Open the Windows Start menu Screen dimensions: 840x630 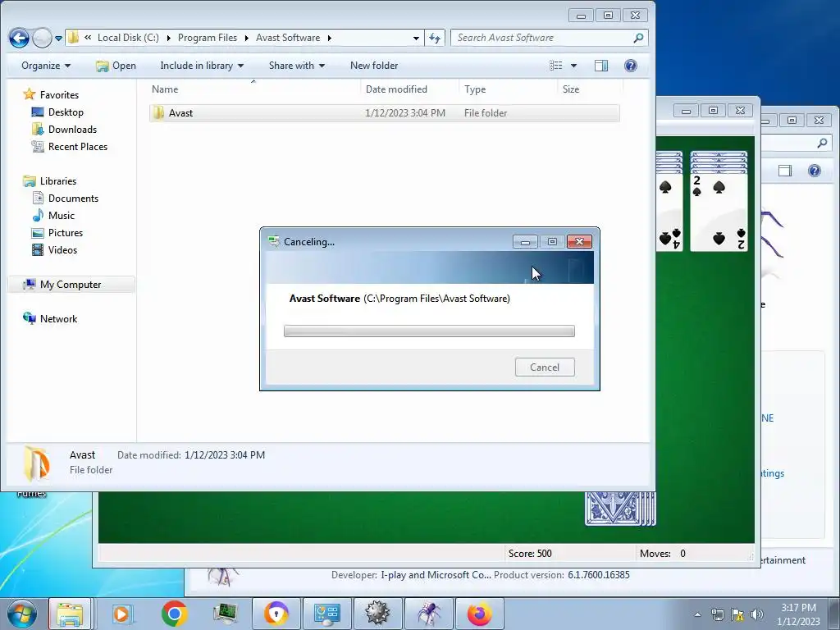22,614
